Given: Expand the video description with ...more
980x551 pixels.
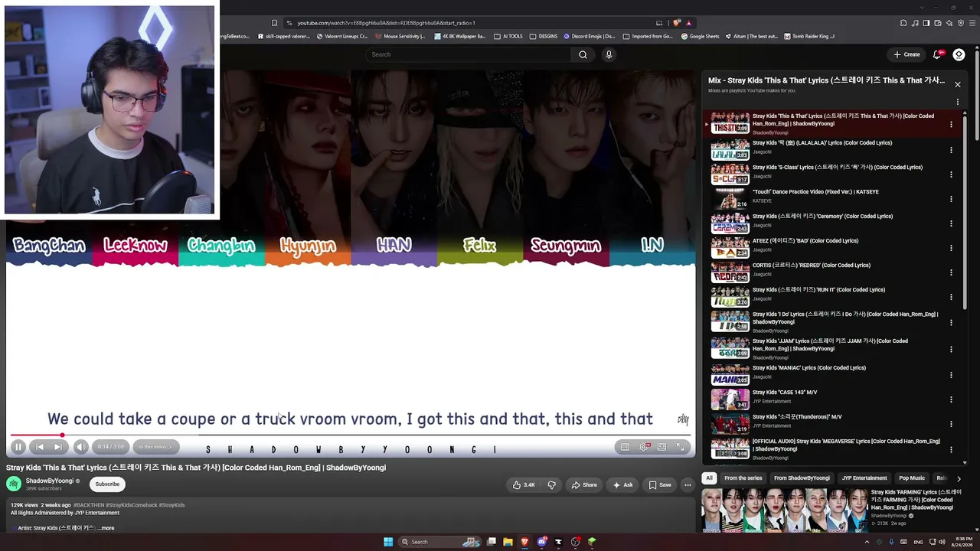Looking at the screenshot, I should tap(106, 528).
